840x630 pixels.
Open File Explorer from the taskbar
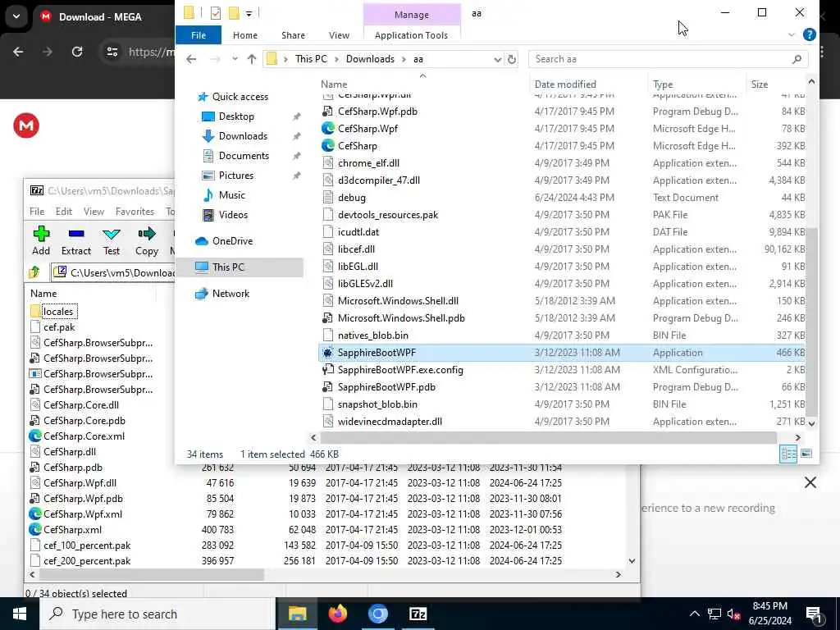pos(297,614)
